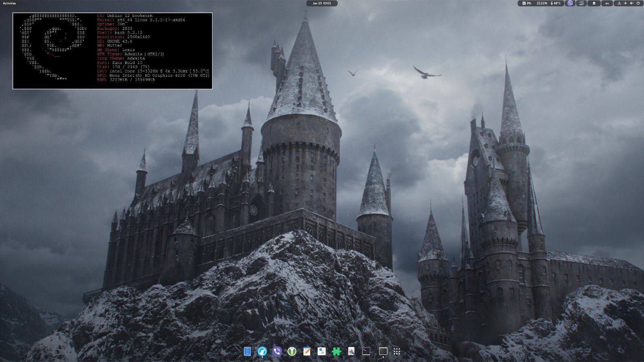Open the 'en' keyboard layout menu
This screenshot has width=644, height=362.
pos(607,3)
